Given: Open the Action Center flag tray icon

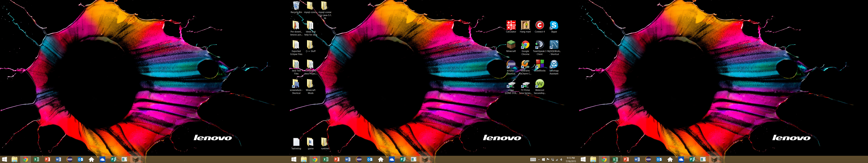Looking at the screenshot, I should click(548, 160).
